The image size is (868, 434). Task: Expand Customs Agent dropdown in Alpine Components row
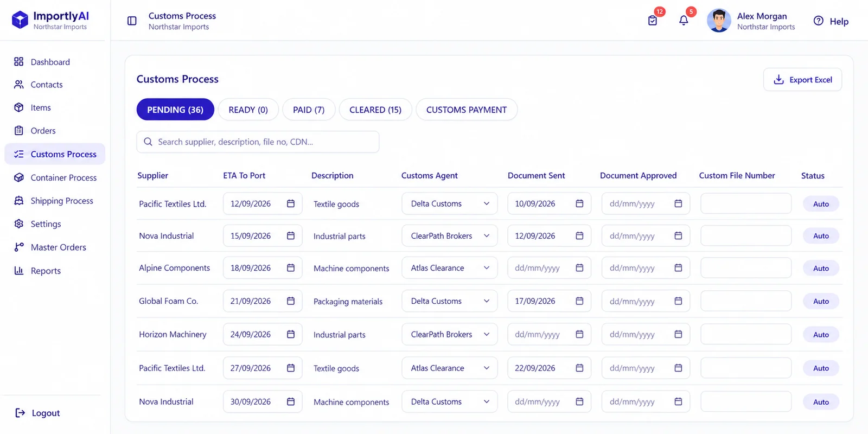[x=450, y=268]
